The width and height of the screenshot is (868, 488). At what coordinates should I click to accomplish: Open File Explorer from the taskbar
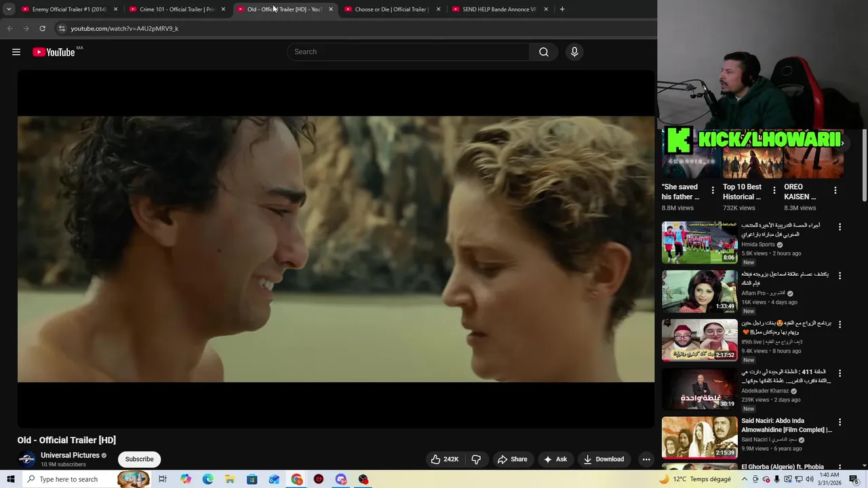(x=230, y=479)
